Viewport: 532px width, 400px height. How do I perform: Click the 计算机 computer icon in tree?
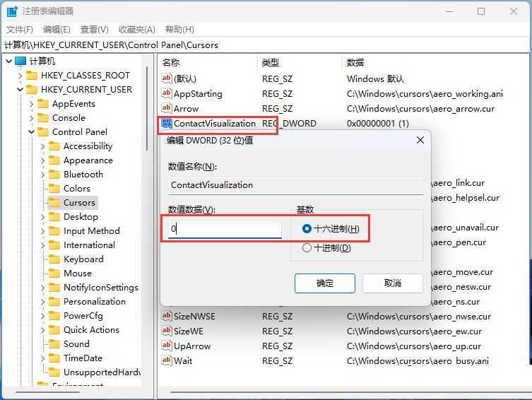click(20, 61)
